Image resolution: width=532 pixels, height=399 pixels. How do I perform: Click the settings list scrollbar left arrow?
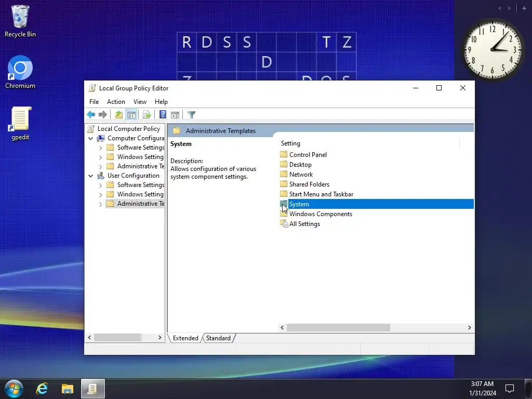[x=282, y=327]
